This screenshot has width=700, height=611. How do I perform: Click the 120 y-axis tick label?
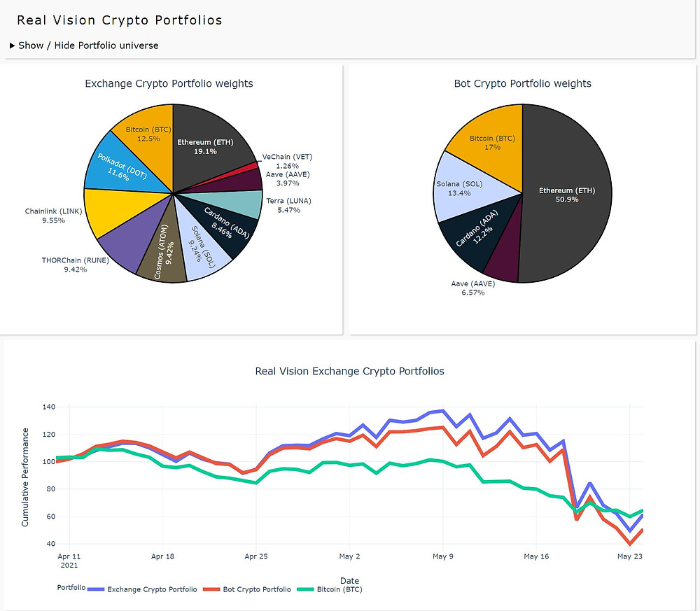[49, 434]
